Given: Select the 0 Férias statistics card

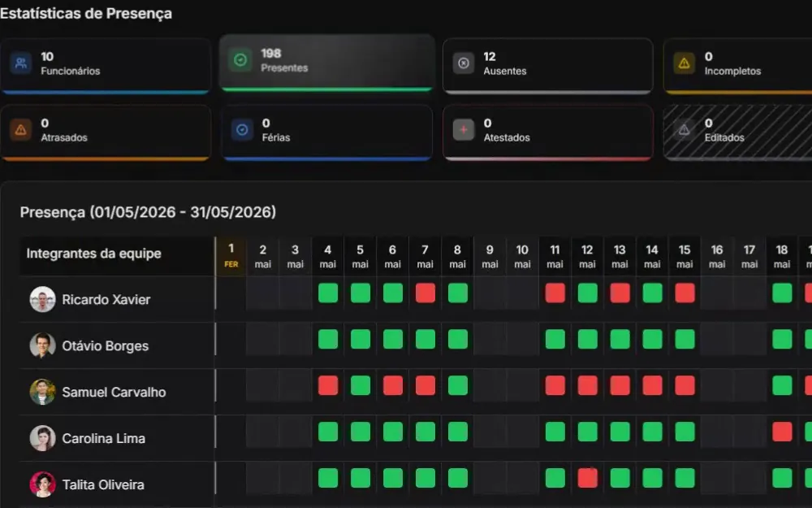Looking at the screenshot, I should tap(326, 132).
